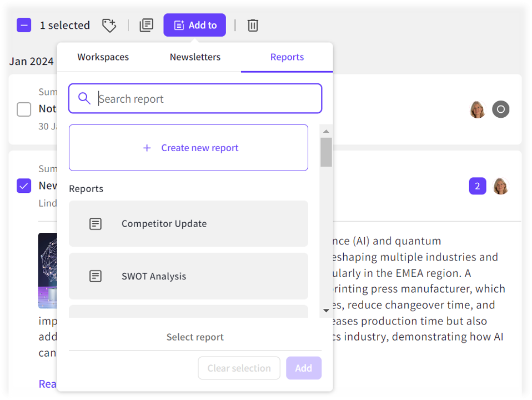Check the first article's checkbox
The width and height of the screenshot is (532, 400).
24,109
